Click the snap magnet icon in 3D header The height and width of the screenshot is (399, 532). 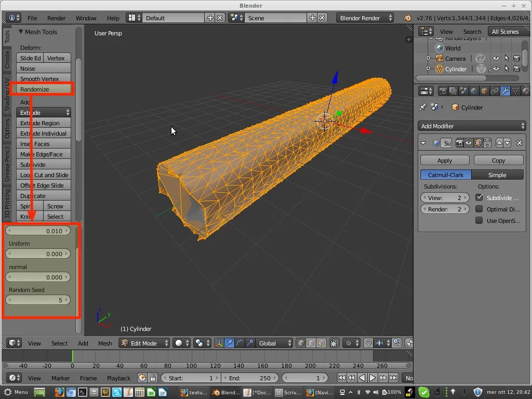[368, 343]
